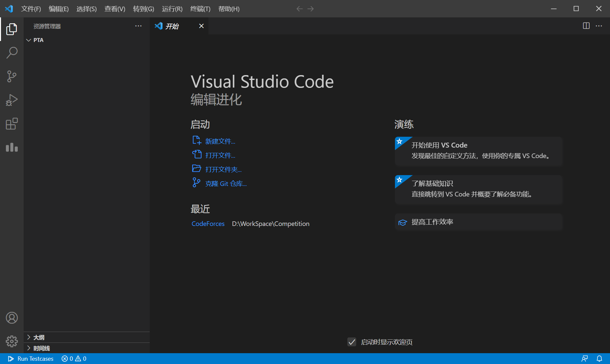Open the bar chart icon view in activity bar
This screenshot has width=610, height=364.
click(x=12, y=147)
